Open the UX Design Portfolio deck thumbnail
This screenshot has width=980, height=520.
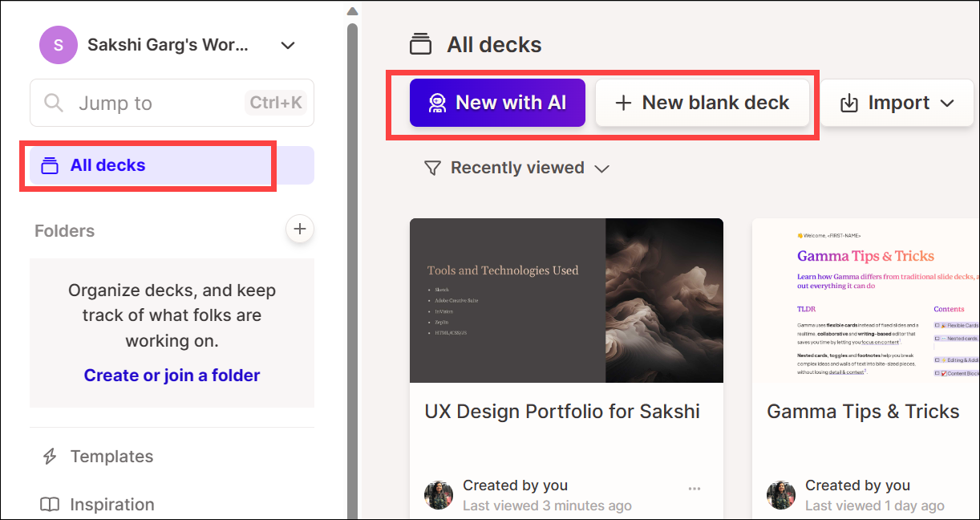(566, 301)
